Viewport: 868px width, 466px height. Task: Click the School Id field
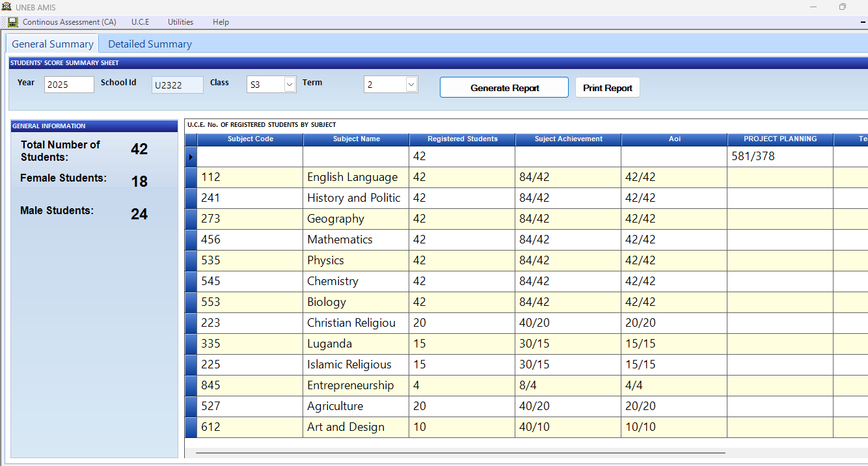pyautogui.click(x=177, y=84)
